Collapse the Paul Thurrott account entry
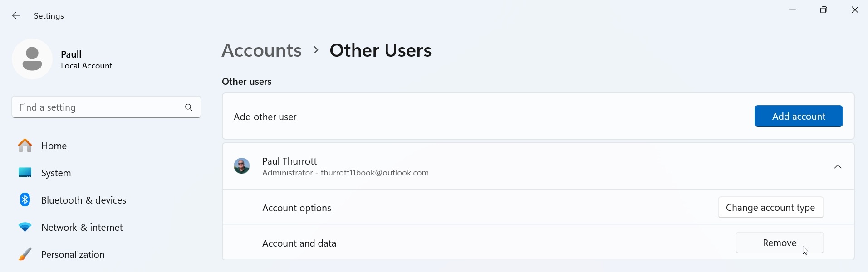The image size is (868, 272). (838, 167)
